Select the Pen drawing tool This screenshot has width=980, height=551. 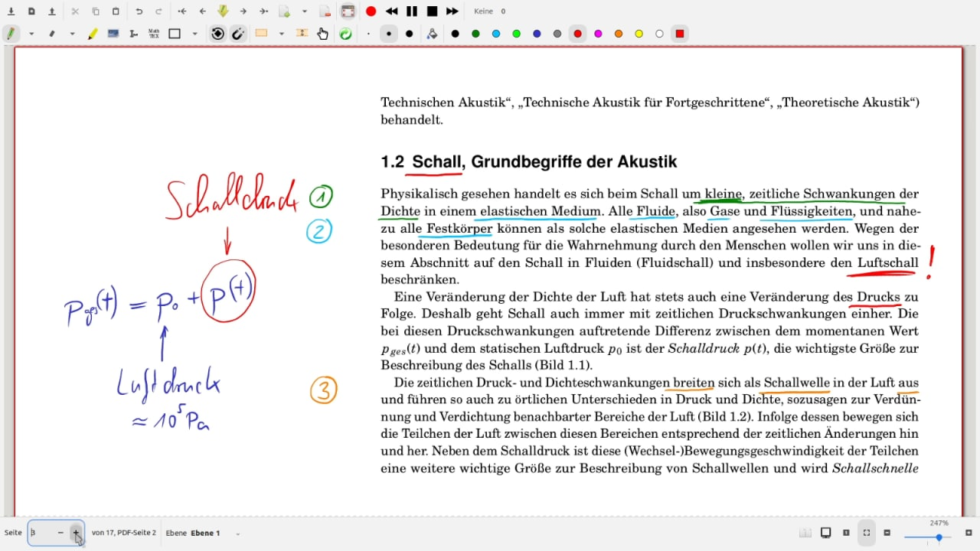point(11,34)
